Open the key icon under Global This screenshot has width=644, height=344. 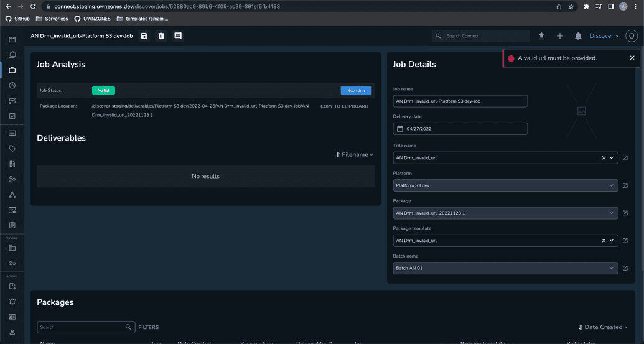click(12, 263)
